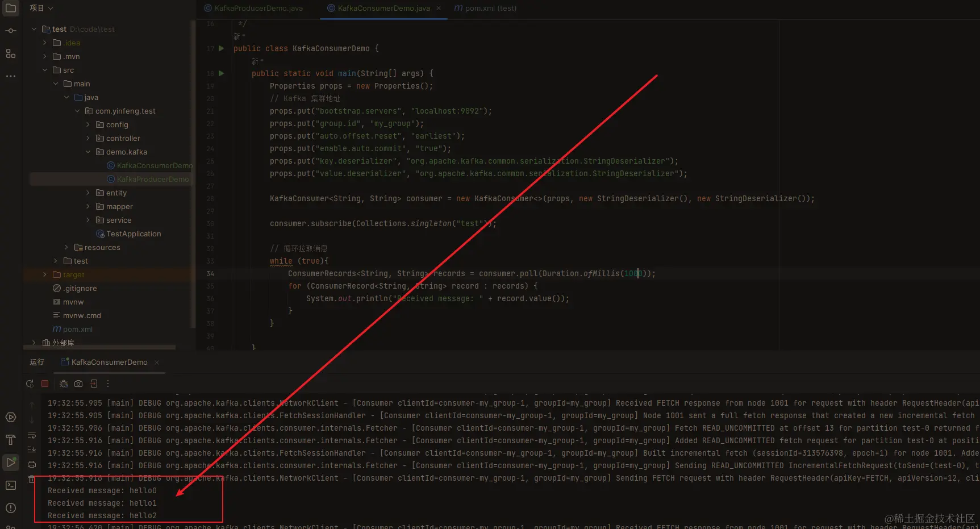Open the Run tool window icon
Viewport: 980px width, 529px height.
[10, 463]
